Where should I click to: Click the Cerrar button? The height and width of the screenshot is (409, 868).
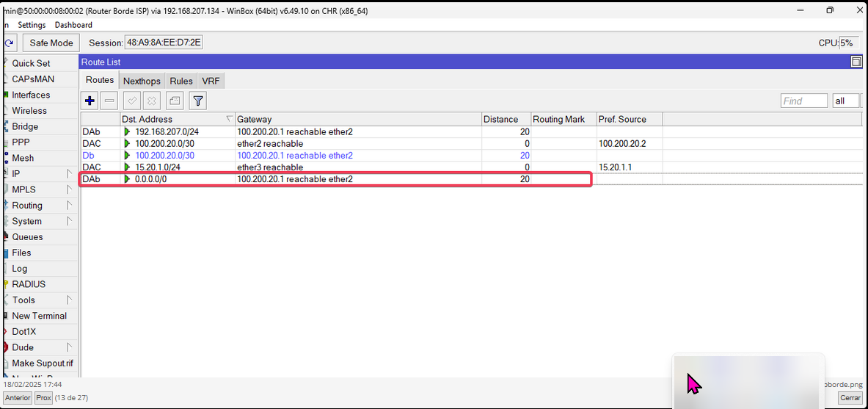coord(850,398)
